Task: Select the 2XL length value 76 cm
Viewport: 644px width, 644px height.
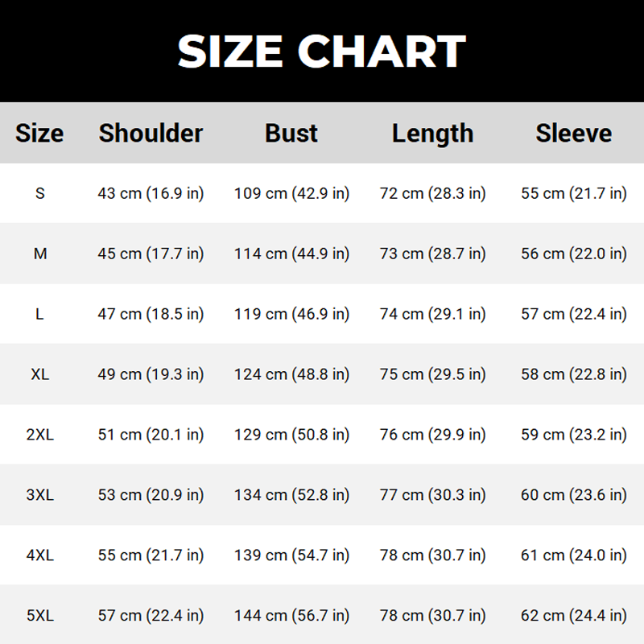Action: click(x=432, y=435)
